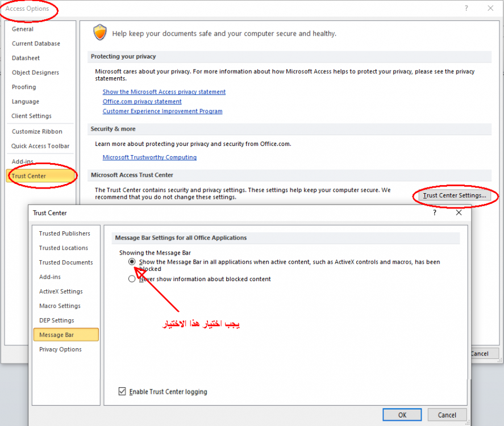Select Never show information about blocked content

coord(132,278)
